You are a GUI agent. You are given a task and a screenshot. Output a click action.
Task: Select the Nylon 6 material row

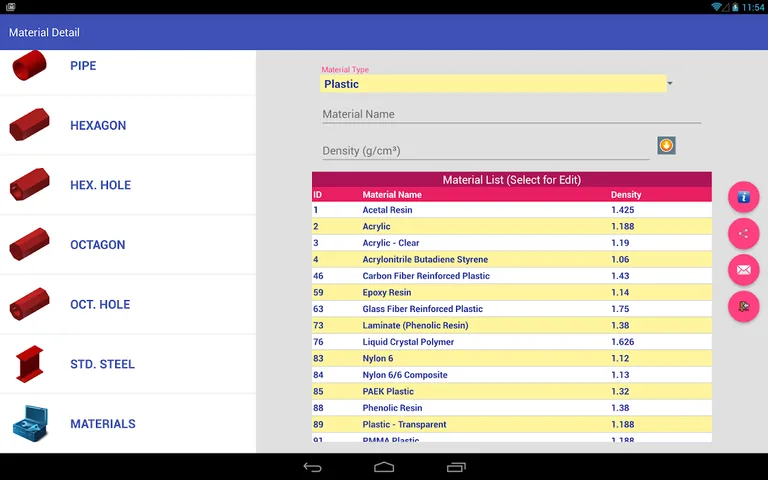pos(512,358)
